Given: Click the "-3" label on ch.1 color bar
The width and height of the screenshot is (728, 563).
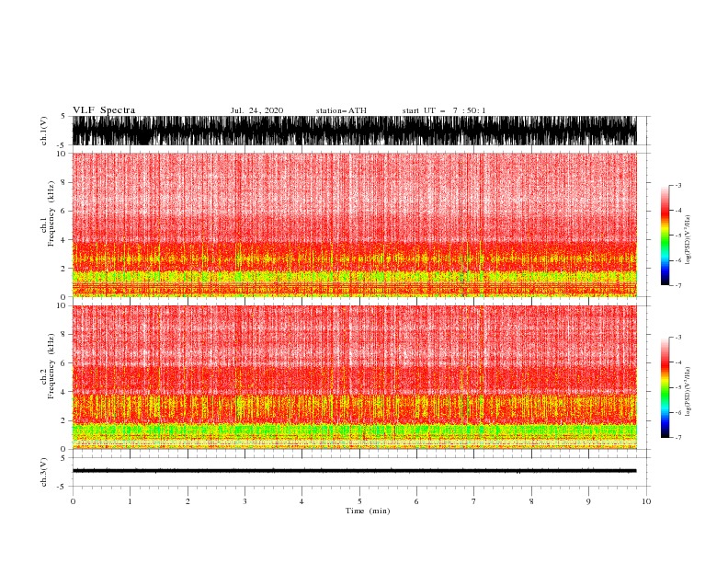Looking at the screenshot, I should click(678, 185).
